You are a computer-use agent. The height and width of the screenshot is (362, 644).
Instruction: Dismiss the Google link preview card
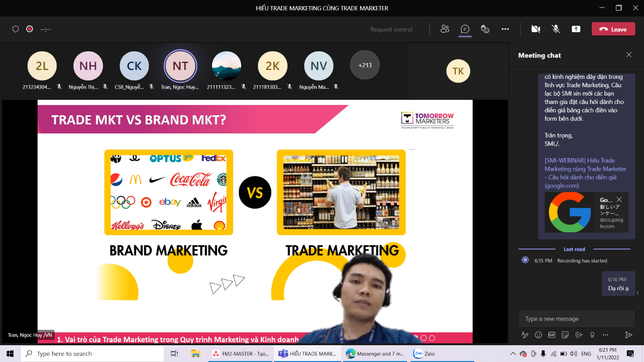coord(619,200)
